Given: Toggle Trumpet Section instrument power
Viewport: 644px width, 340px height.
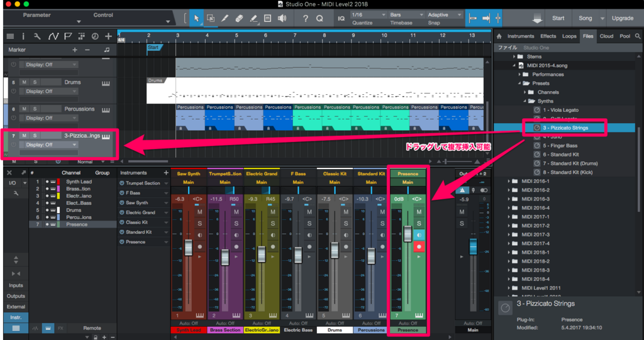Looking at the screenshot, I should pyautogui.click(x=122, y=183).
